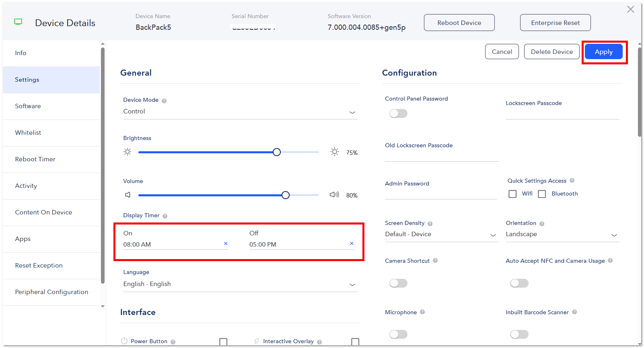Click Quick Settings Access help icon
Screen dimensions: 644x348
[x=572, y=181]
